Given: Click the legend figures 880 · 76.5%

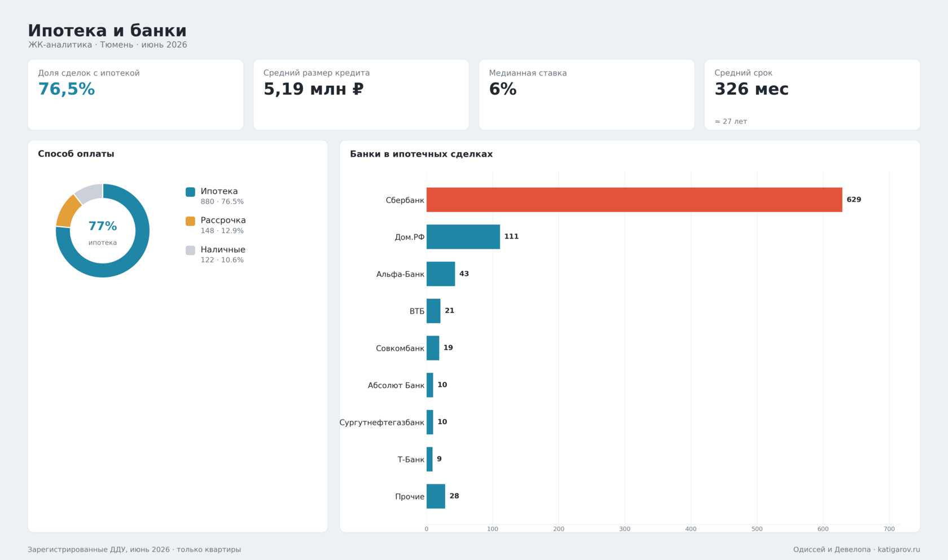Looking at the screenshot, I should [x=222, y=202].
